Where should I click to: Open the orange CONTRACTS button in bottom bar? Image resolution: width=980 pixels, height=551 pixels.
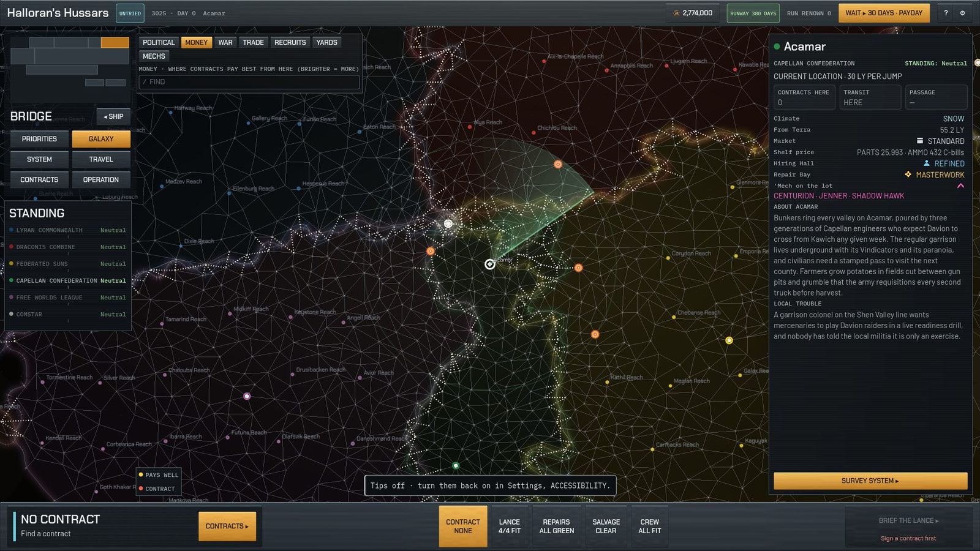coord(227,526)
